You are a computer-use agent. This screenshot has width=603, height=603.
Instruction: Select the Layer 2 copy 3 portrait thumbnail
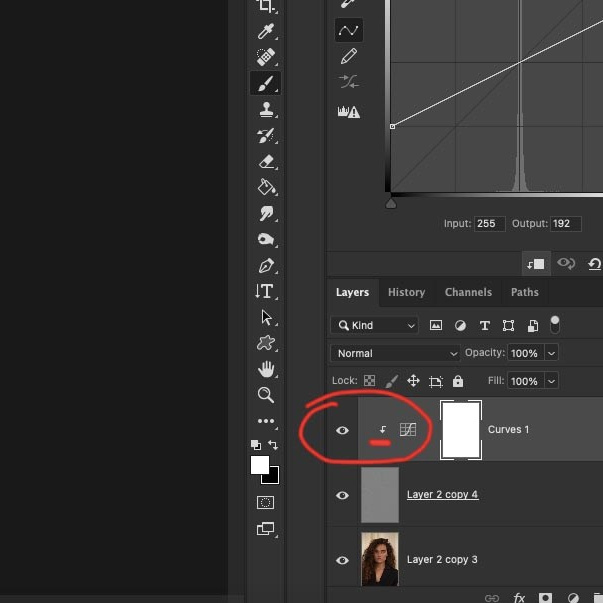point(380,559)
